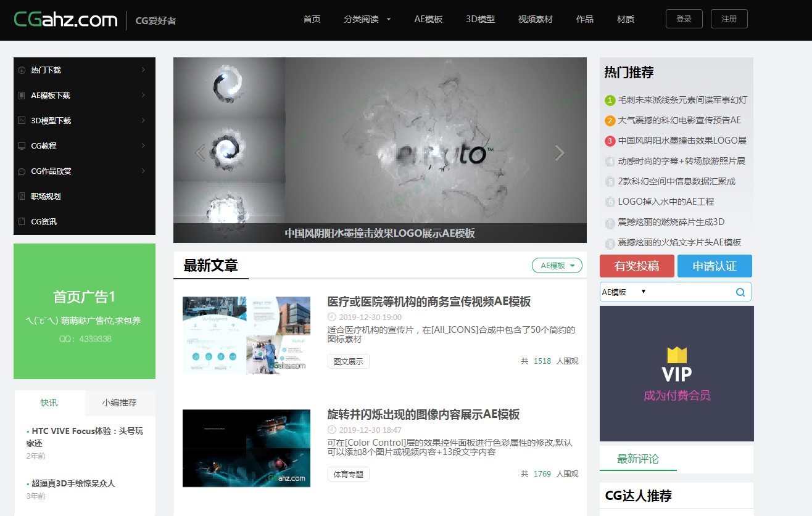Click the 3D模型下载 image icon

(x=22, y=120)
